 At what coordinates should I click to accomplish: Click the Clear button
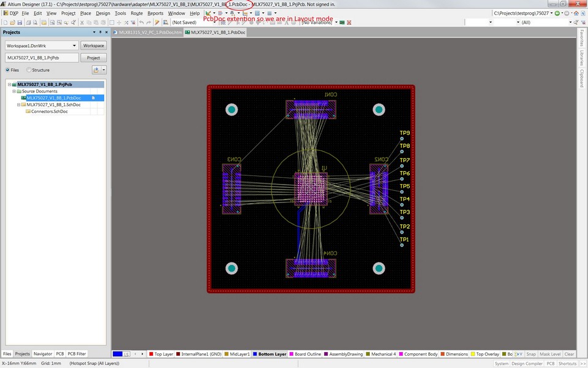click(x=569, y=354)
